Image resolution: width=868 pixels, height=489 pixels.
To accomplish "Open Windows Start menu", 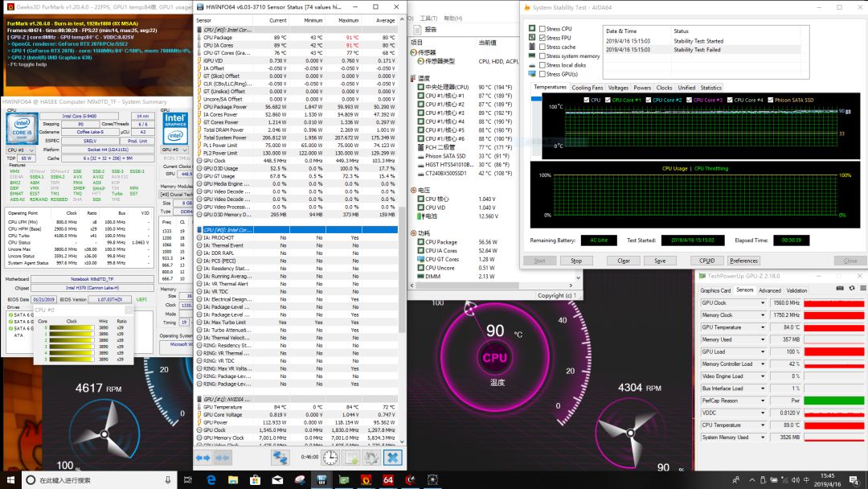I will [x=10, y=479].
